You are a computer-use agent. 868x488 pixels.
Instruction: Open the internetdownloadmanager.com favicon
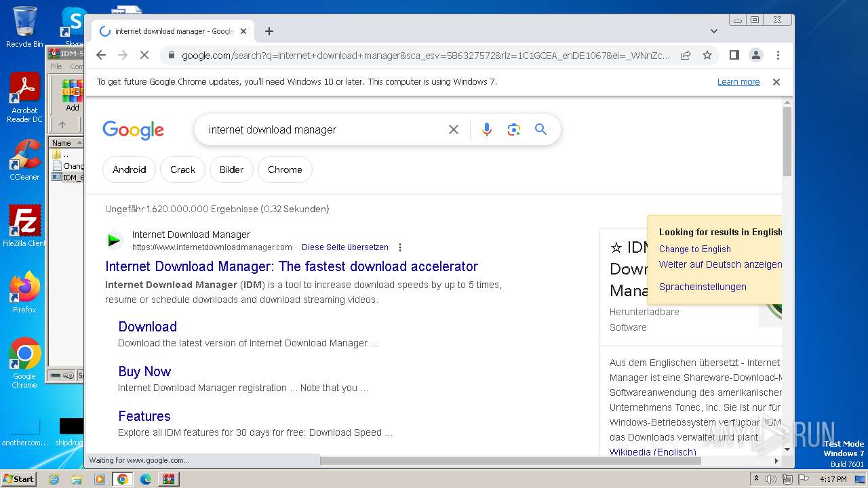tap(115, 240)
